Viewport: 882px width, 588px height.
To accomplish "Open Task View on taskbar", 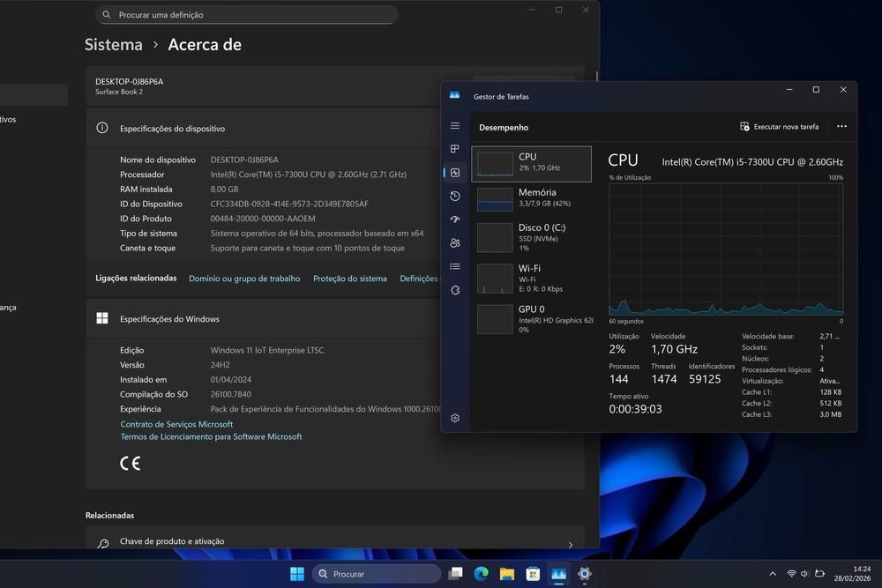I will pos(456,574).
